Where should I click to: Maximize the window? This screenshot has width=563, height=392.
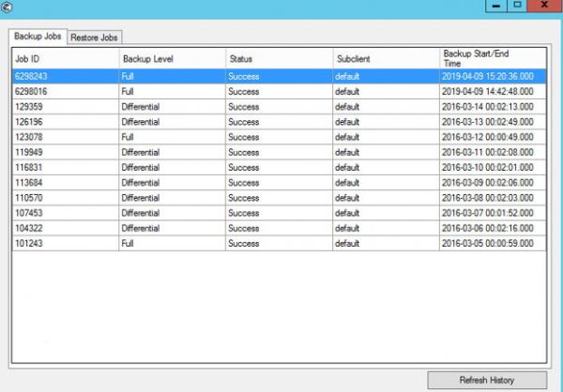[517, 7]
